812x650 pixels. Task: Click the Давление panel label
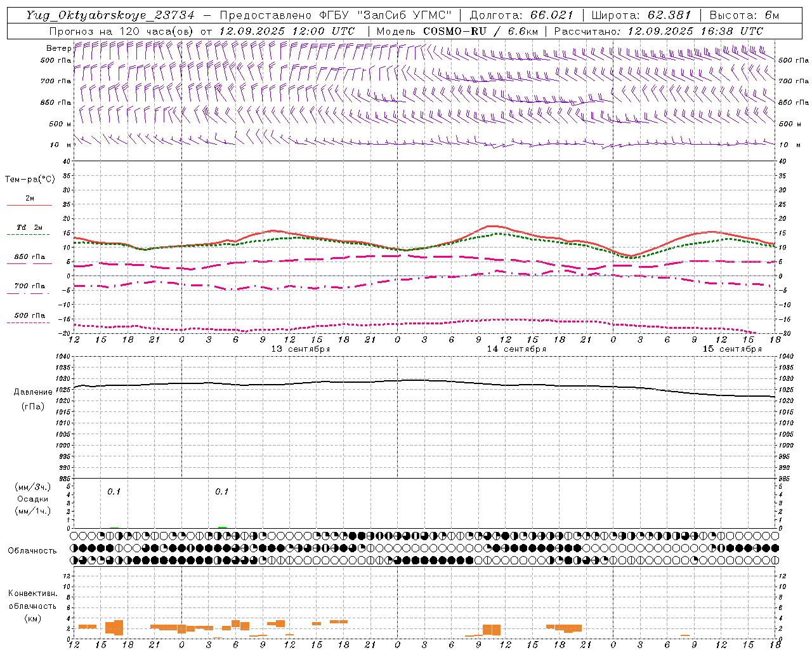32,392
